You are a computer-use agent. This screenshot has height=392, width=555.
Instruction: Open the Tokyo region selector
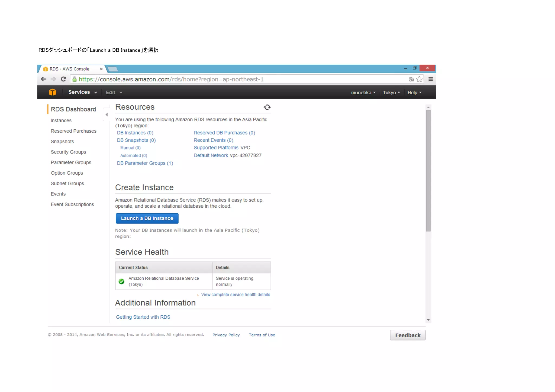pyautogui.click(x=391, y=93)
